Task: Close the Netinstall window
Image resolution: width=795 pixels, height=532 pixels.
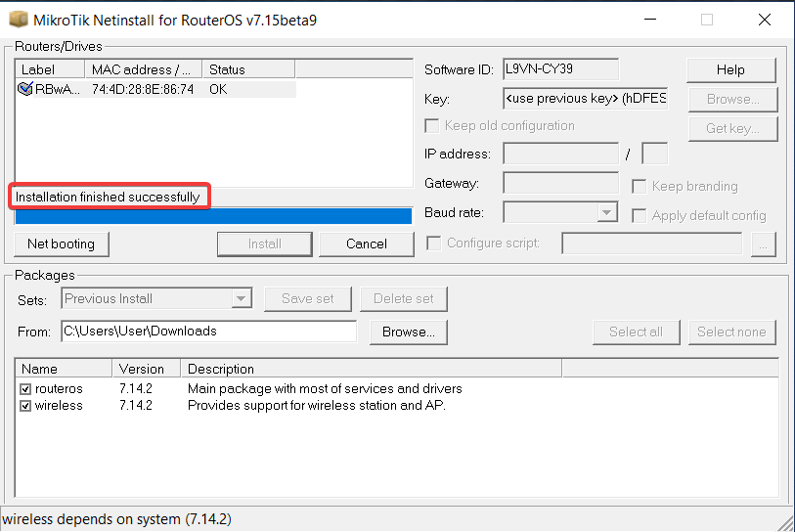Action: click(x=765, y=20)
